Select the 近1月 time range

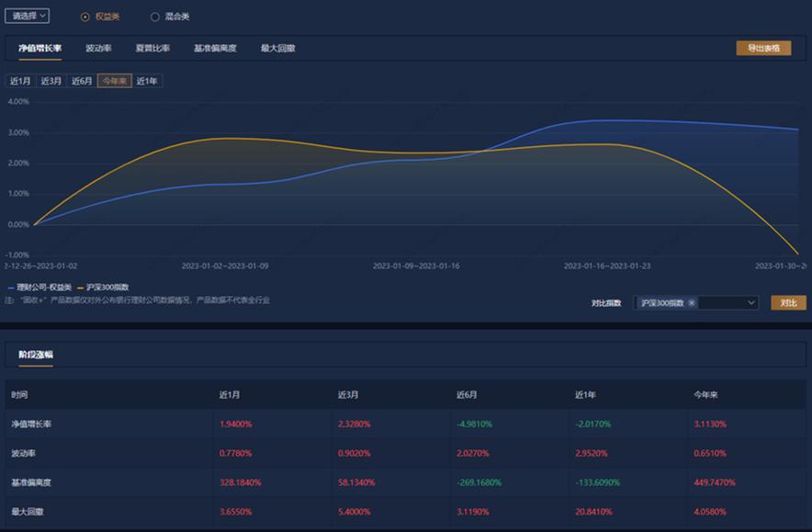click(21, 81)
